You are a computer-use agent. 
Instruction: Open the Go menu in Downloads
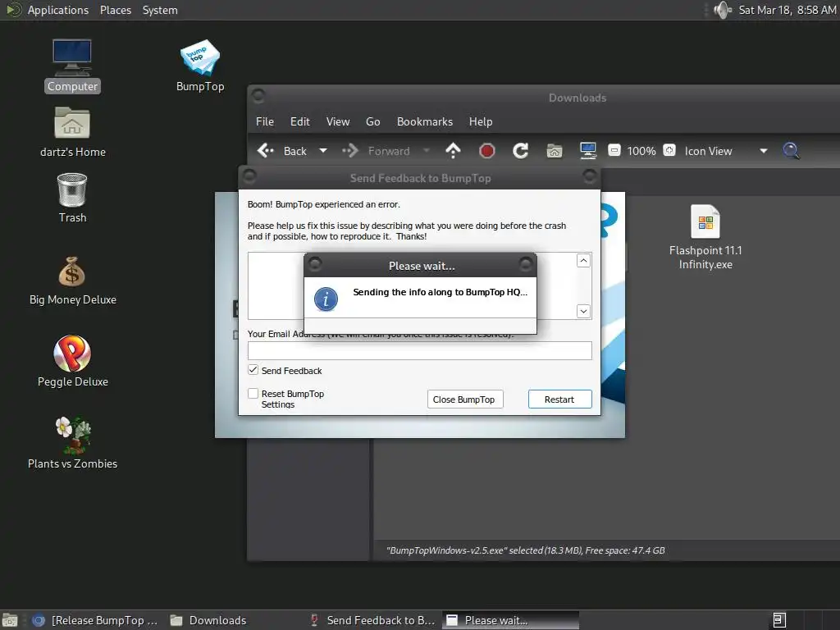pyautogui.click(x=373, y=121)
